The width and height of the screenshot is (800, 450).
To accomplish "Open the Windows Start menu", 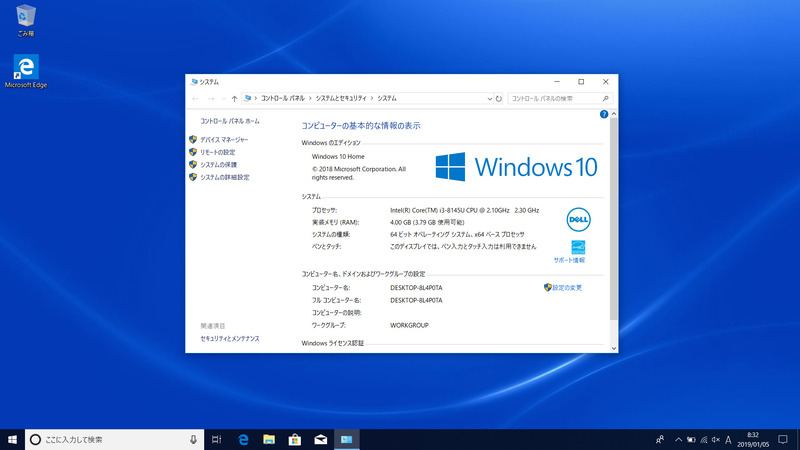I will (x=12, y=439).
